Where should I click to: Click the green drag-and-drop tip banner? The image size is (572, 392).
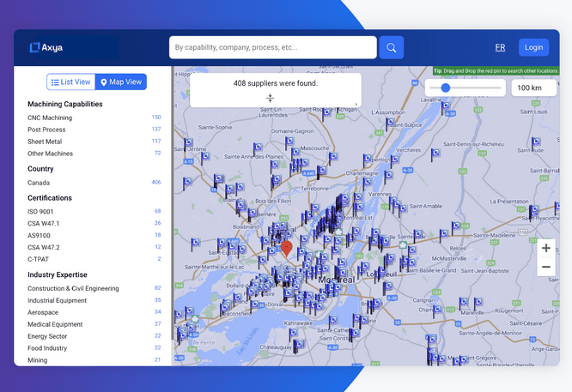[x=496, y=70]
